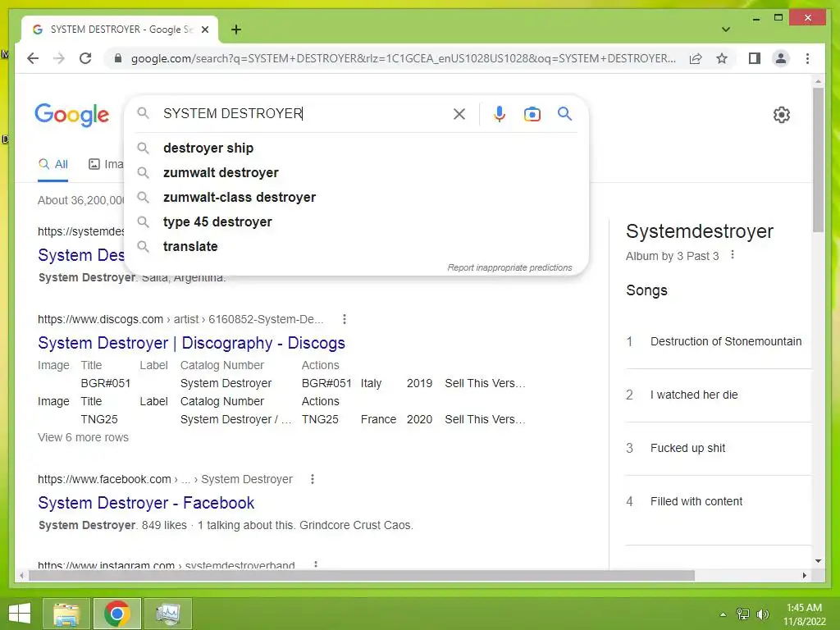Click Report inappropriate predictions
The image size is (840, 630).
(509, 267)
